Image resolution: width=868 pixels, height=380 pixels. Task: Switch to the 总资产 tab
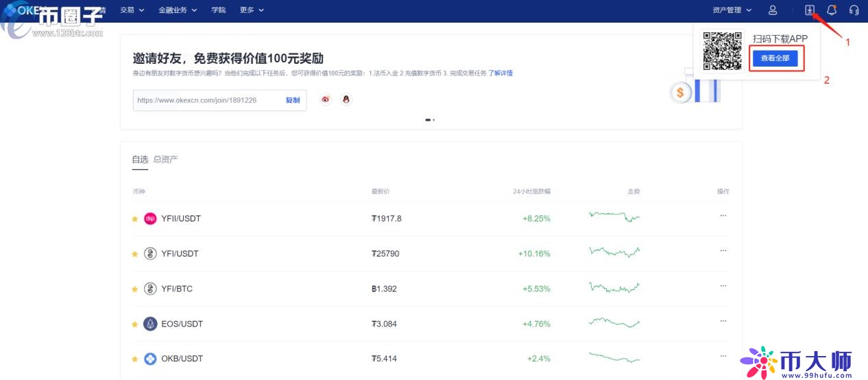click(165, 159)
